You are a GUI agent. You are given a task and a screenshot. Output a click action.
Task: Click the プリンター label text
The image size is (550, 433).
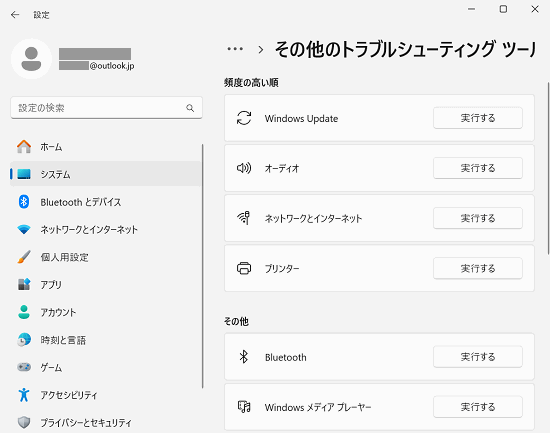(282, 268)
